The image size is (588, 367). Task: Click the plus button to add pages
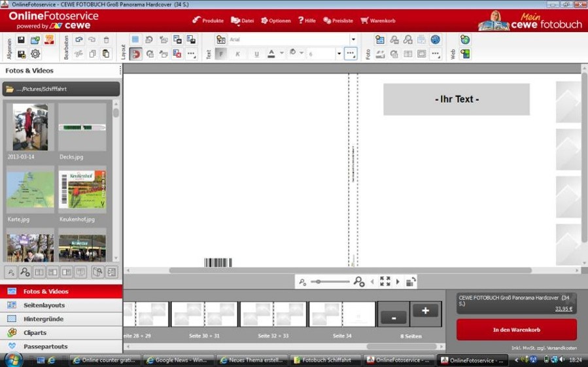coord(425,311)
